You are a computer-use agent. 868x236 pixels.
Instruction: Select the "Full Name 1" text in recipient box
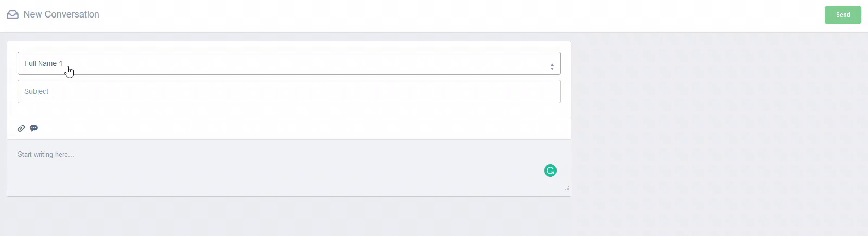pyautogui.click(x=43, y=63)
